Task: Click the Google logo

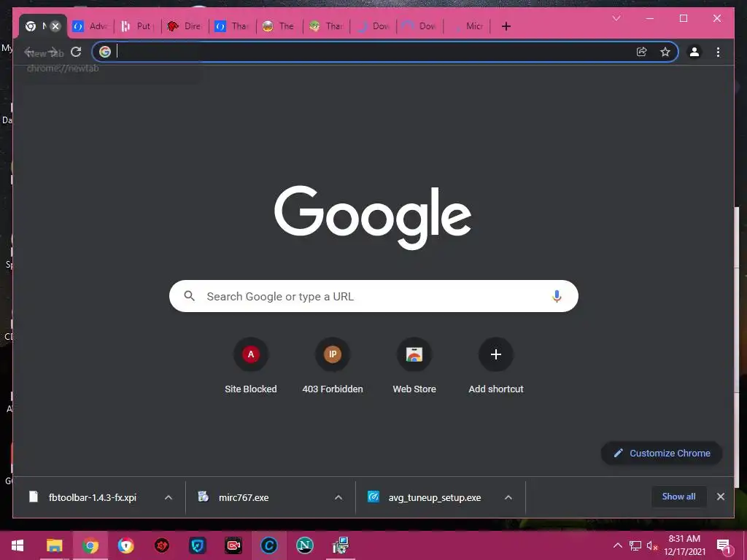Action: 373,217
